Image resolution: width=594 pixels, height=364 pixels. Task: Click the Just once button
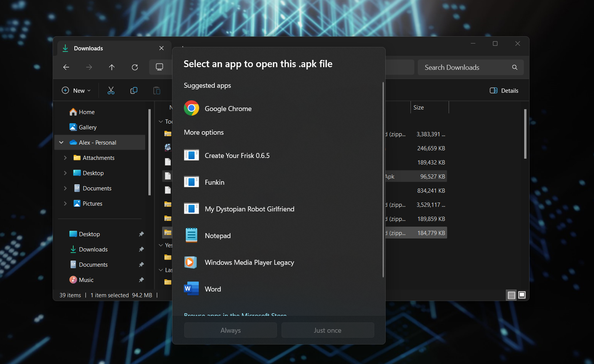click(328, 330)
